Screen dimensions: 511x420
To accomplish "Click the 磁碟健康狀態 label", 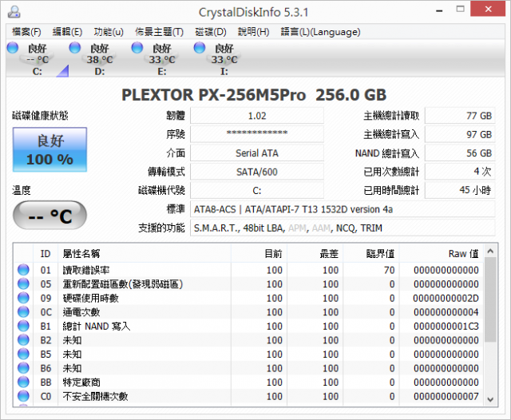I will pos(40,115).
